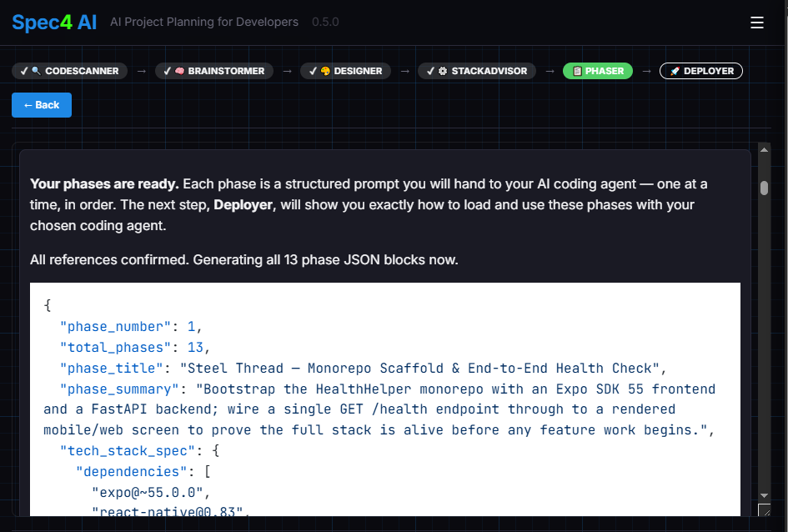The width and height of the screenshot is (788, 532).
Task: Select the active Phaser step
Action: tap(598, 71)
